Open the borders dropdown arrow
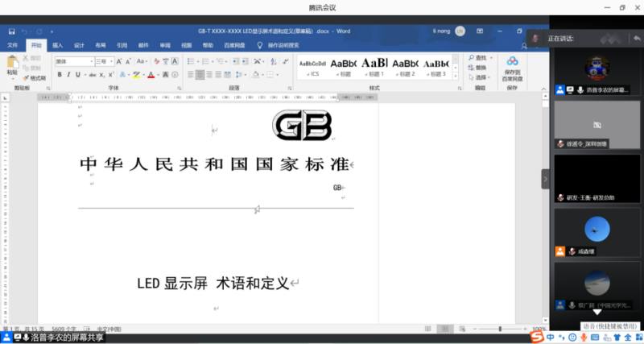644x344 pixels. tap(277, 75)
